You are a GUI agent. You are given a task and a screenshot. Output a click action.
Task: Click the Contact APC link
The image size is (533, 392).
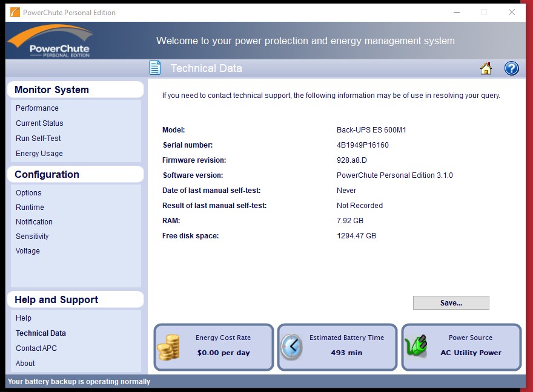click(36, 348)
